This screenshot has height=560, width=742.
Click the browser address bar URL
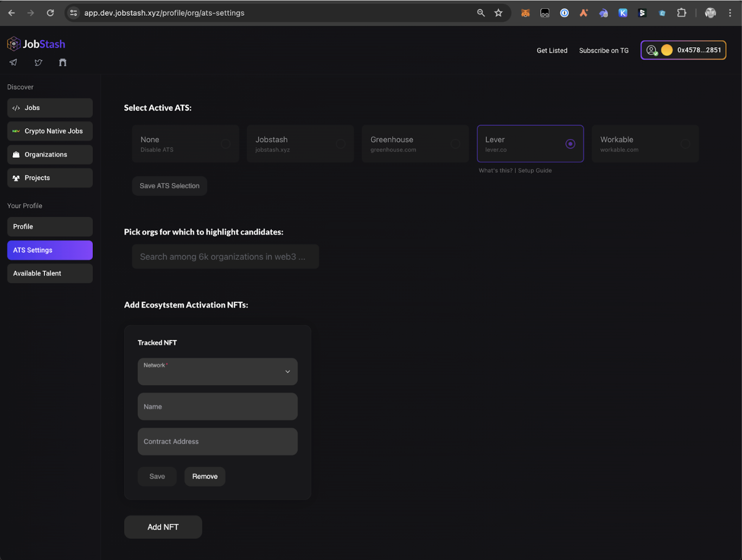point(164,13)
